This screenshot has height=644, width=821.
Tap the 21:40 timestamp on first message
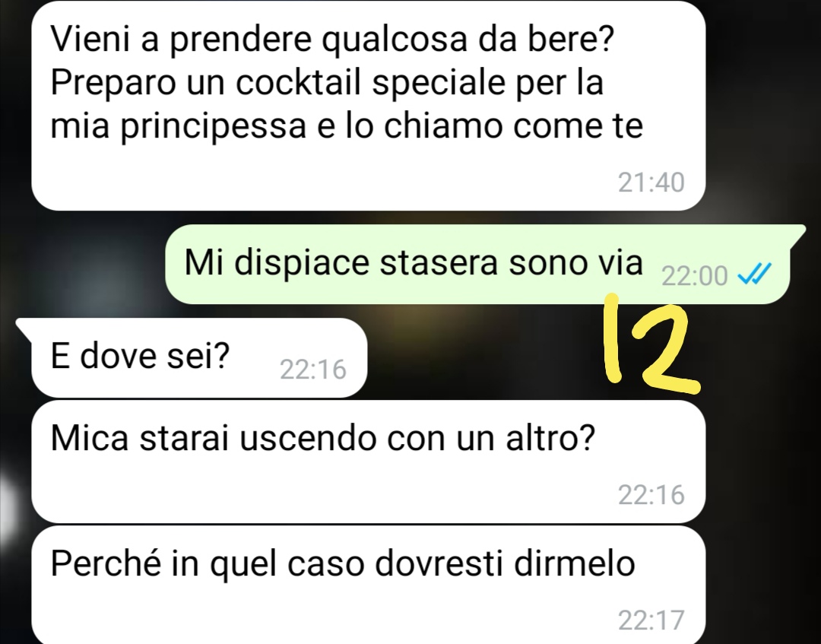[x=651, y=182]
